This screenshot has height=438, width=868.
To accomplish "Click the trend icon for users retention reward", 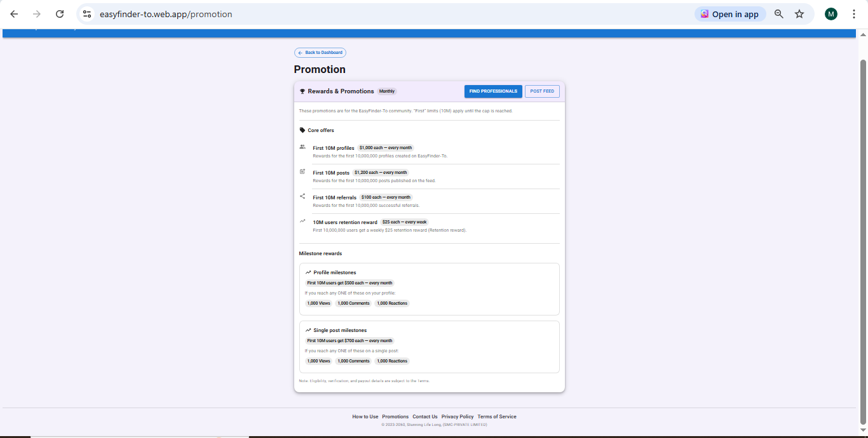I will click(x=302, y=221).
